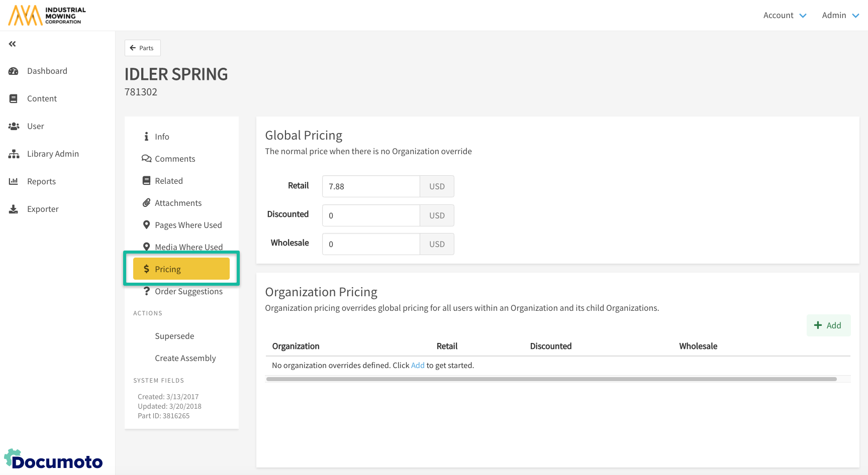Open Dashboard from the gauge icon
This screenshot has width=868, height=475.
14,71
